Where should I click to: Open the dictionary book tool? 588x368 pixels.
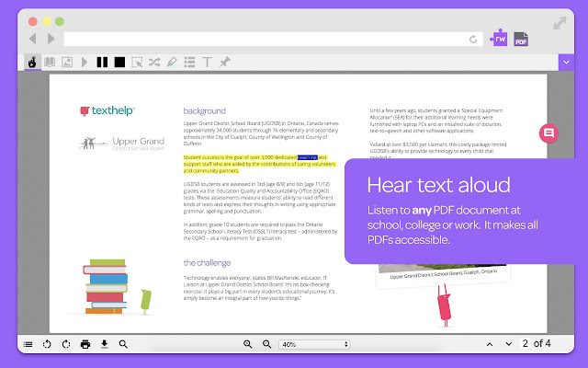[x=50, y=62]
